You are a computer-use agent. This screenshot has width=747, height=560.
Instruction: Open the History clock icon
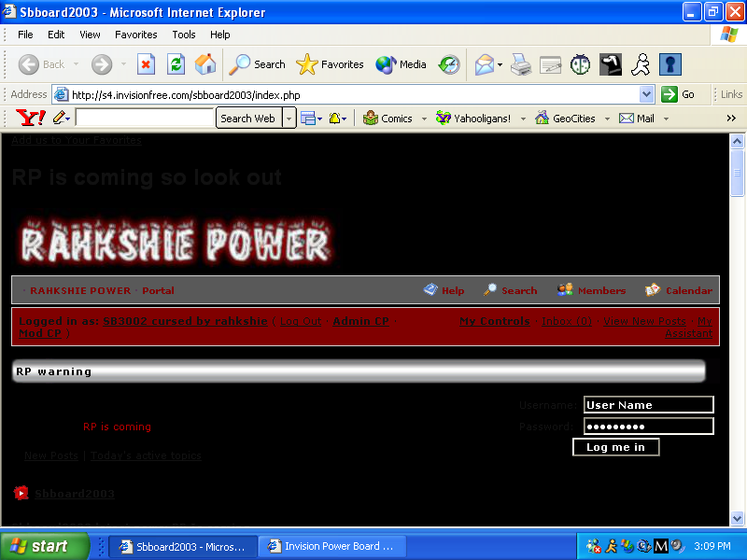click(449, 64)
